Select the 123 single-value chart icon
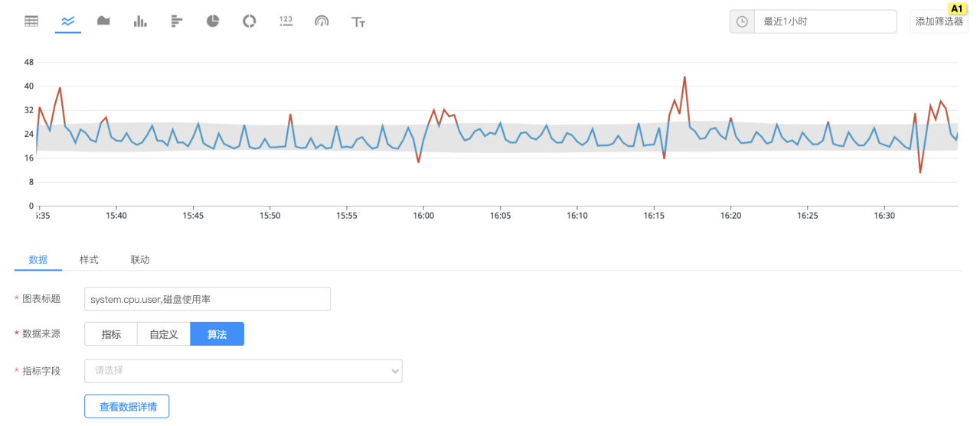Viewport: 980px width, 426px height. [286, 21]
